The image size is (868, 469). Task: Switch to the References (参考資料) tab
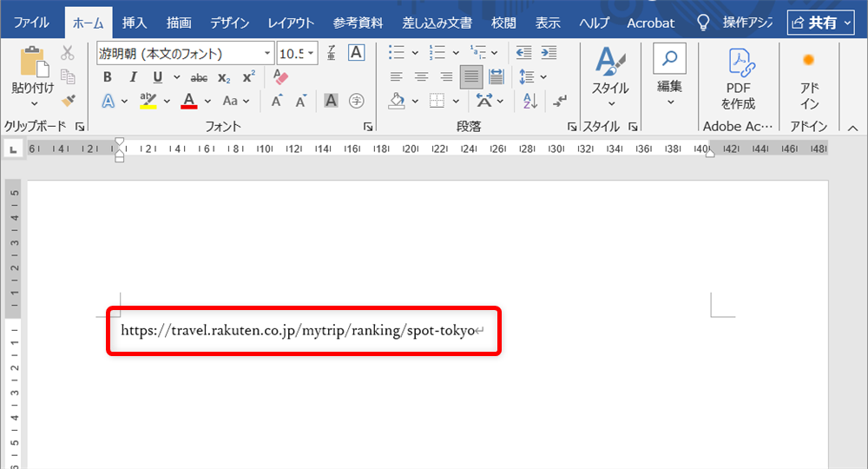point(358,23)
